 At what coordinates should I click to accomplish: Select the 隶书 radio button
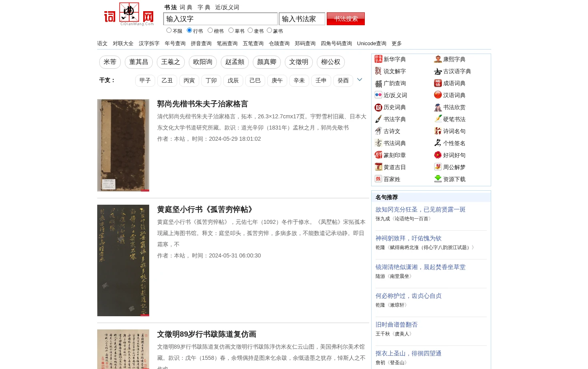tap(250, 30)
